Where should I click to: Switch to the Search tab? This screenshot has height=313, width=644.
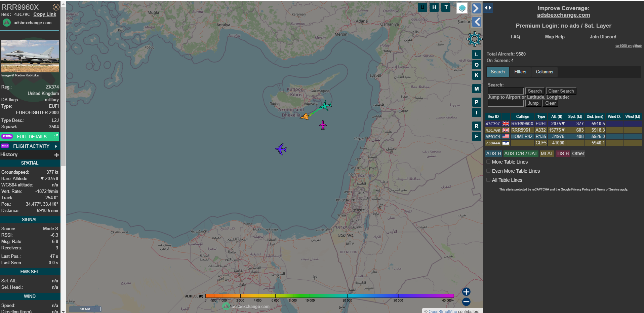tap(498, 72)
